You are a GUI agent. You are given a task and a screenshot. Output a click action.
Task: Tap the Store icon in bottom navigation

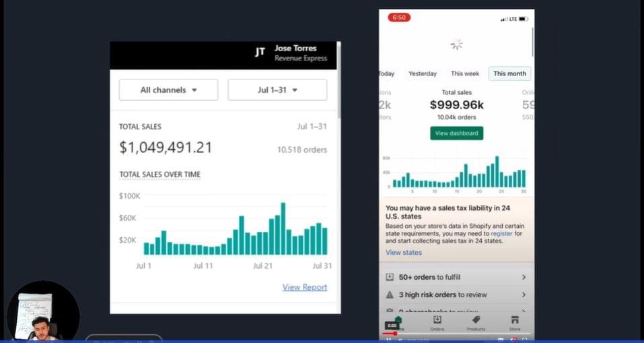(x=515, y=320)
